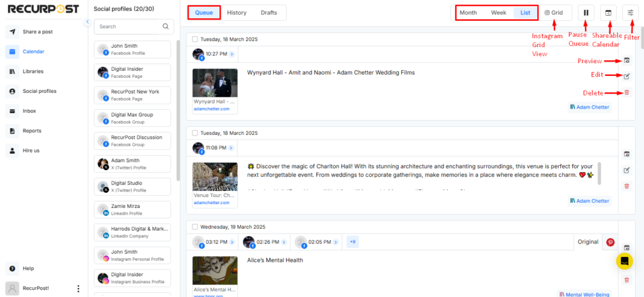
Task: Expand the 02:05 PM time chevron
Action: pyautogui.click(x=335, y=242)
